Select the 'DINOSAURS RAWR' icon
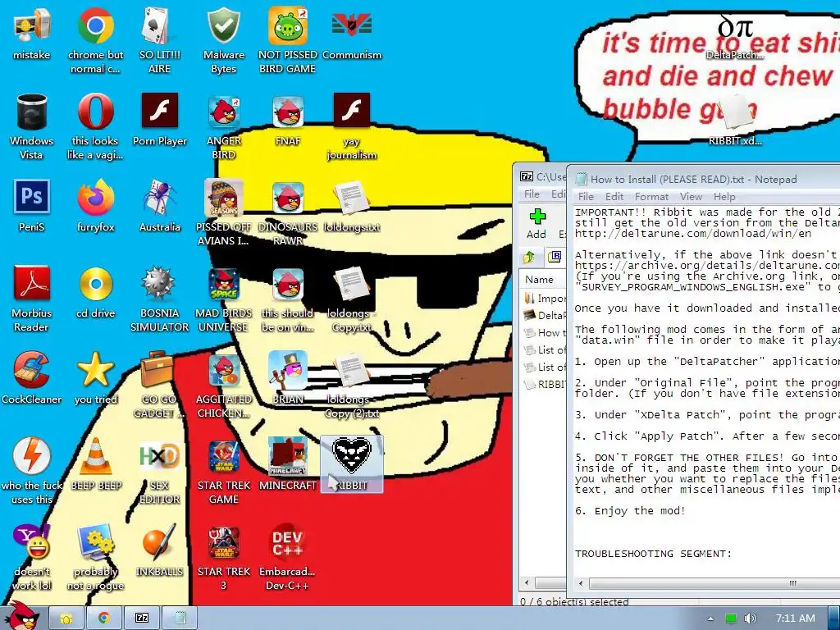840x630 pixels. pos(288,212)
